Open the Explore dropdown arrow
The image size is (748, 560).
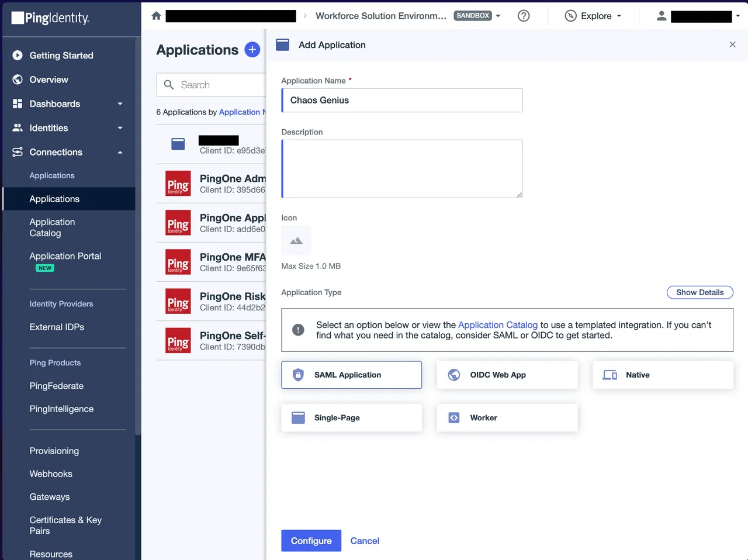click(x=619, y=16)
